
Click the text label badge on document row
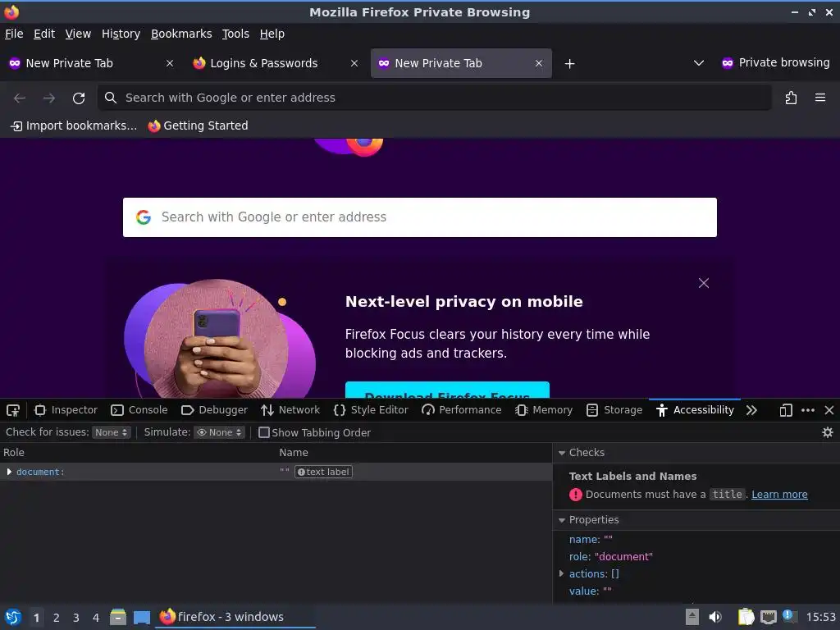click(x=323, y=472)
